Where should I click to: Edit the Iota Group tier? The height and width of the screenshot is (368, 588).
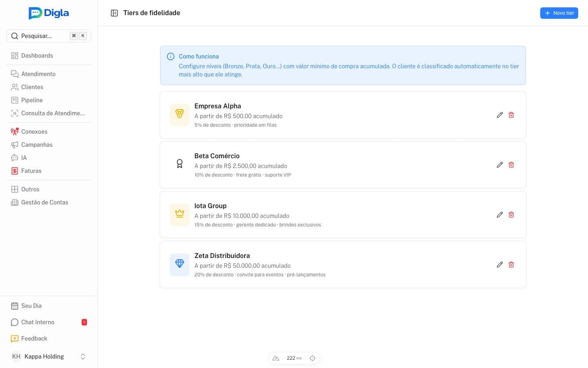click(499, 215)
